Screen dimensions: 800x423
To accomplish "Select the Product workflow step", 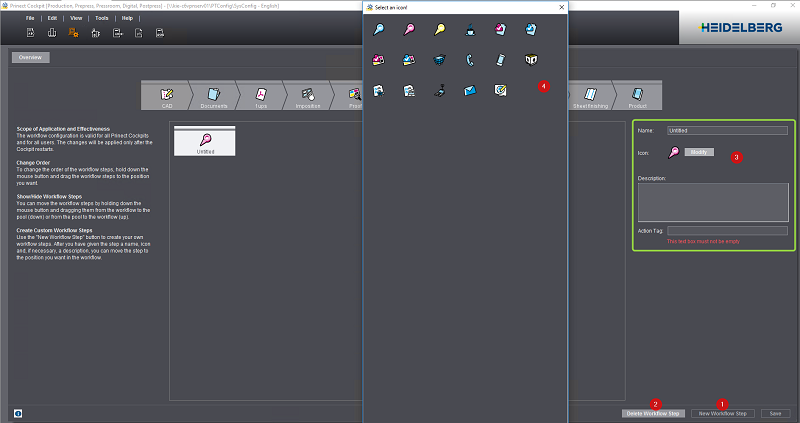I will pyautogui.click(x=638, y=96).
